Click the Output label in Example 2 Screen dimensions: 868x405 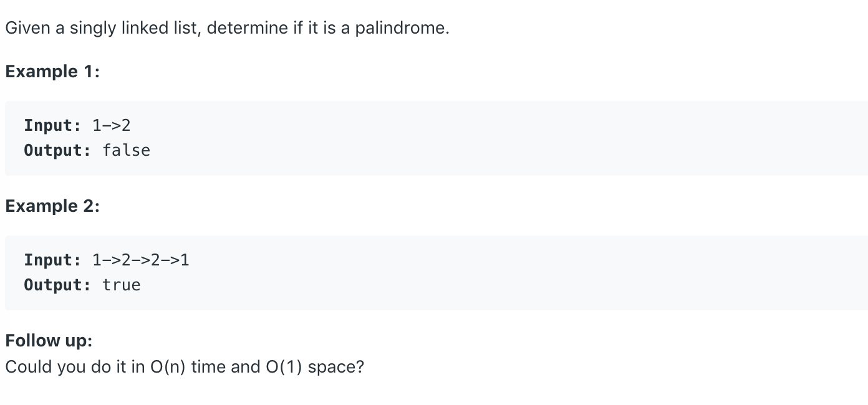coord(58,285)
